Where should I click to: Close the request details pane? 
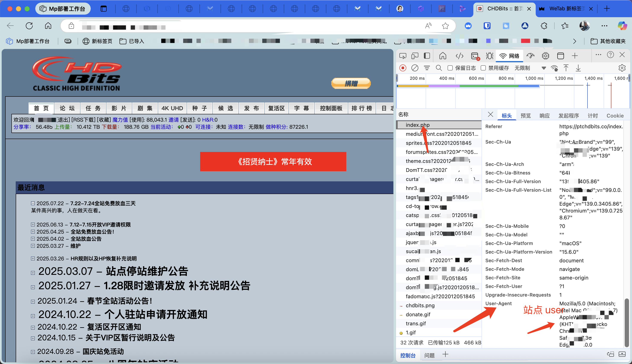(490, 115)
